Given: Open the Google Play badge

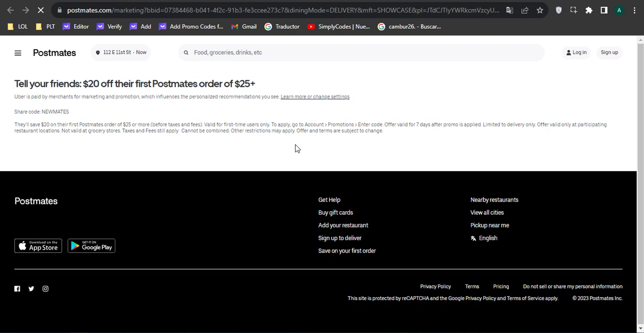Looking at the screenshot, I should [x=91, y=246].
